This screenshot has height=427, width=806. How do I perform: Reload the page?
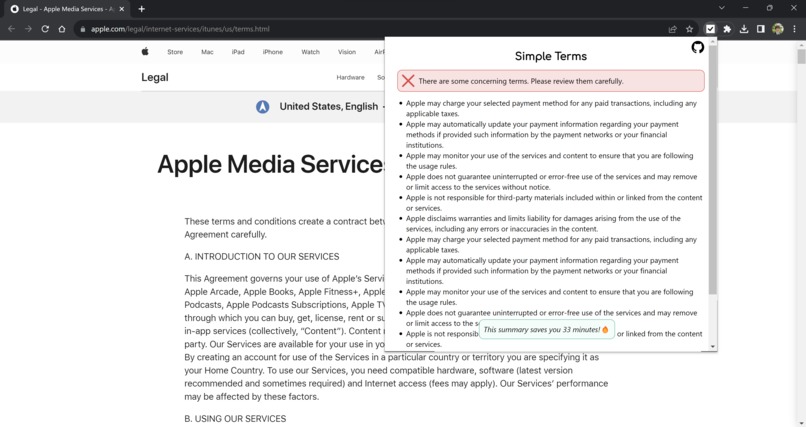coord(45,29)
